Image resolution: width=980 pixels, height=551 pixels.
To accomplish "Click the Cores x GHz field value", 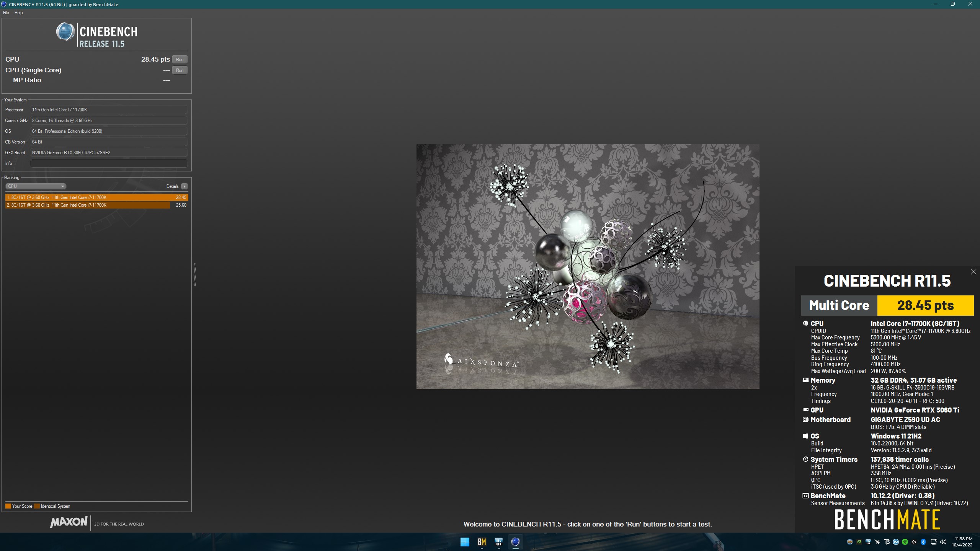I will pos(109,121).
